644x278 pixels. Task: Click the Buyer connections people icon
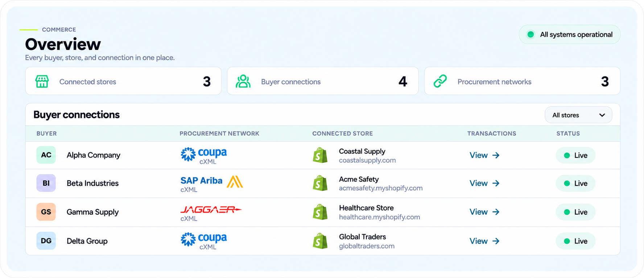click(243, 81)
